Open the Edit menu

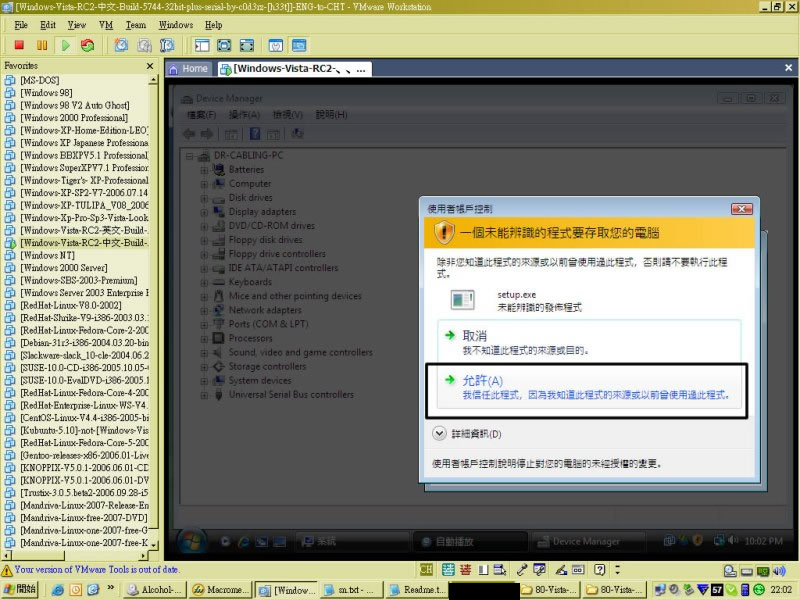tap(48, 25)
